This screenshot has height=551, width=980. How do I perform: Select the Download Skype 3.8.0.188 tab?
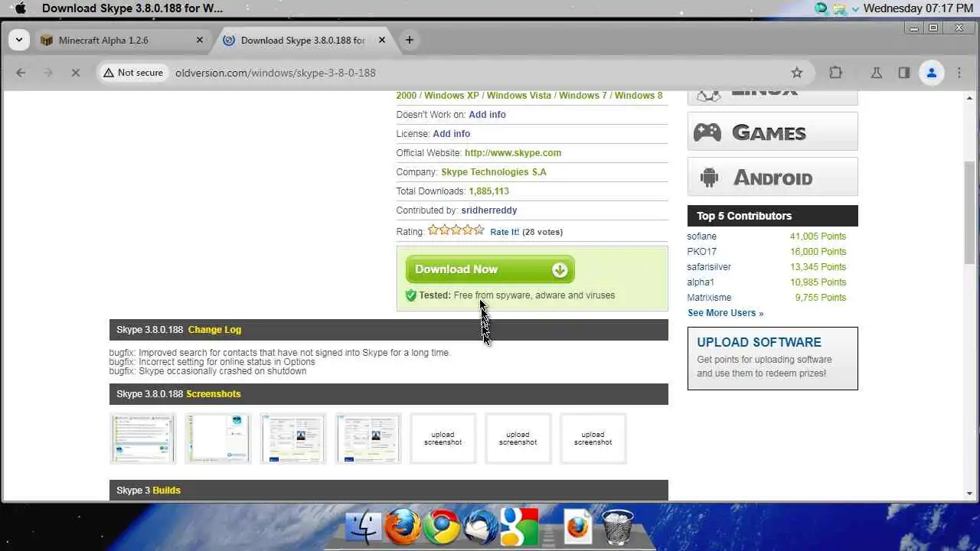coord(303,41)
